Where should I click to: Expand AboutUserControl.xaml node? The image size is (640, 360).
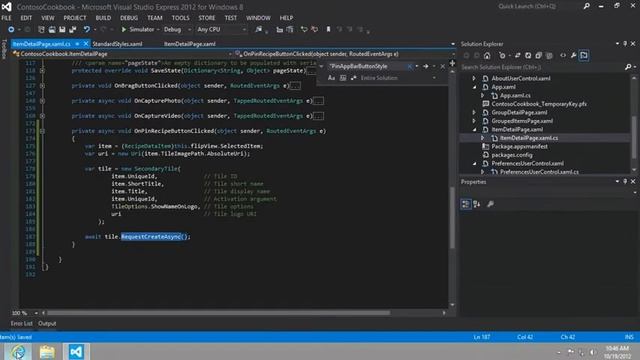point(474,78)
